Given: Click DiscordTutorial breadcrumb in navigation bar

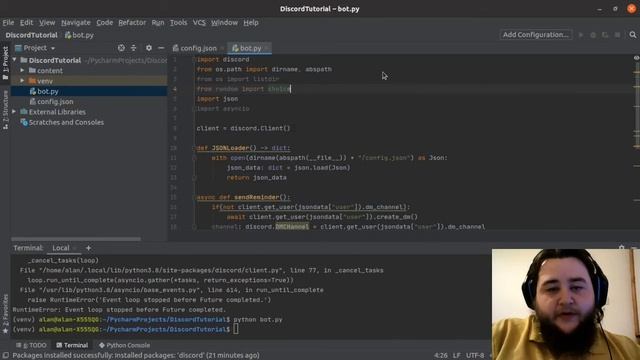Looking at the screenshot, I should [x=31, y=35].
